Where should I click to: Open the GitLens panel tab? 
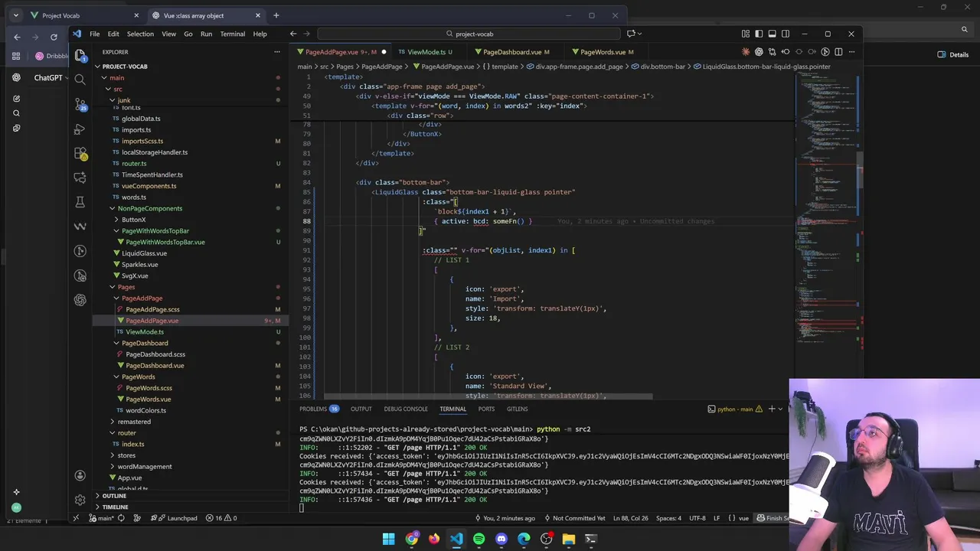point(517,409)
